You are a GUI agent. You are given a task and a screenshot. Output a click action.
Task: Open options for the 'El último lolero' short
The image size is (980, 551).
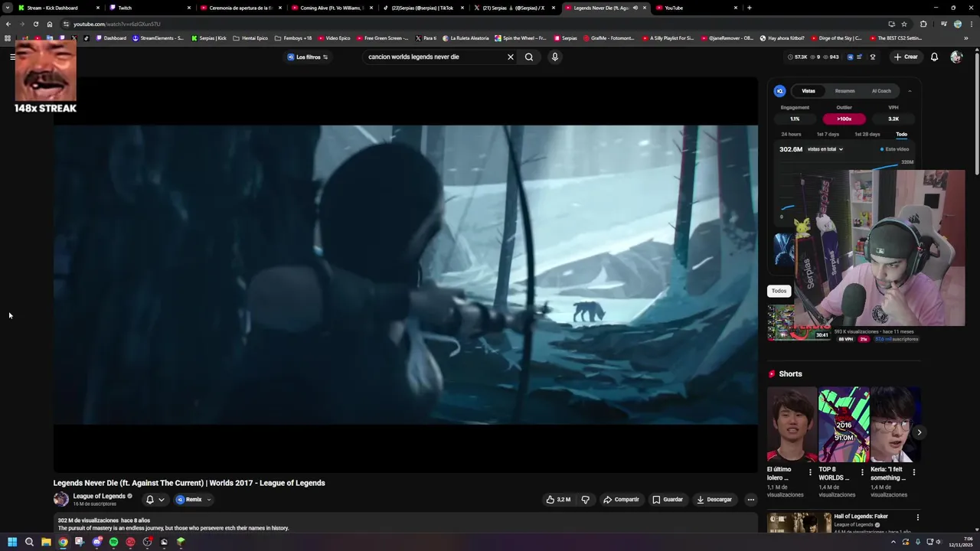tap(810, 473)
